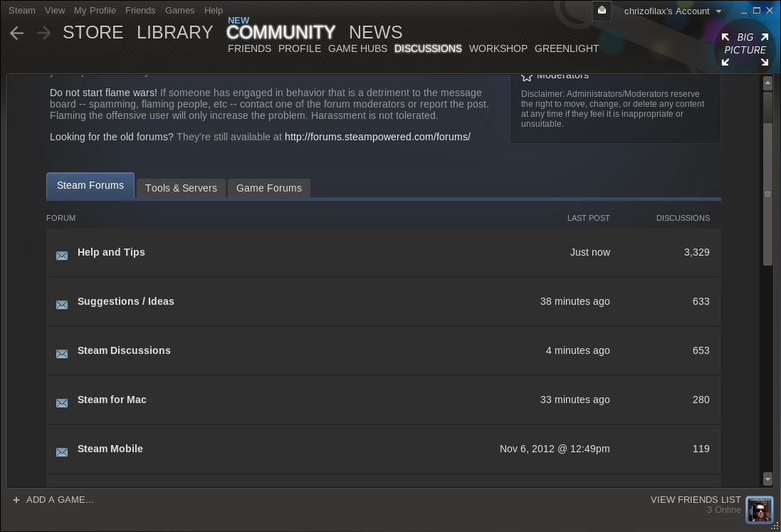Click the 280 discussions count
Screen dimensions: 781x532
click(701, 400)
